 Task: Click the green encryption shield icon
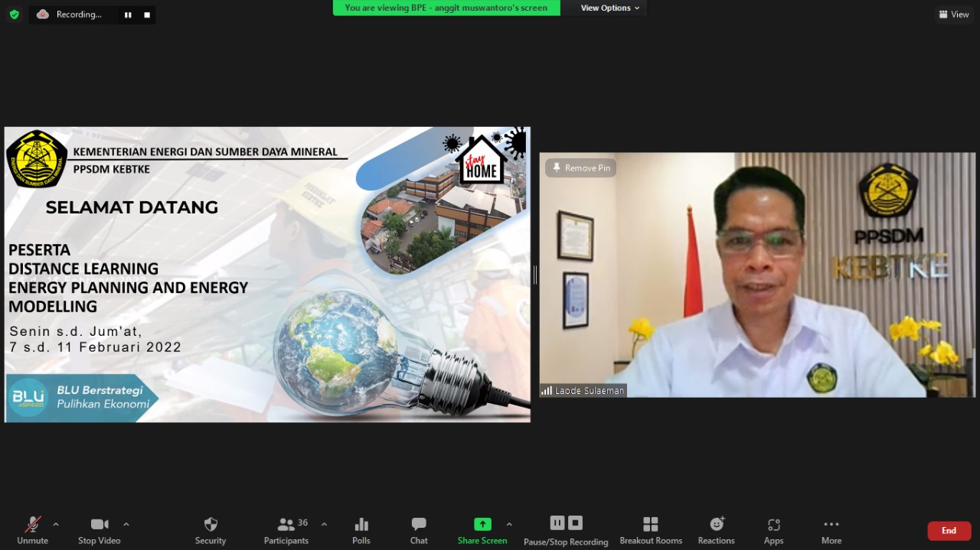point(14,15)
